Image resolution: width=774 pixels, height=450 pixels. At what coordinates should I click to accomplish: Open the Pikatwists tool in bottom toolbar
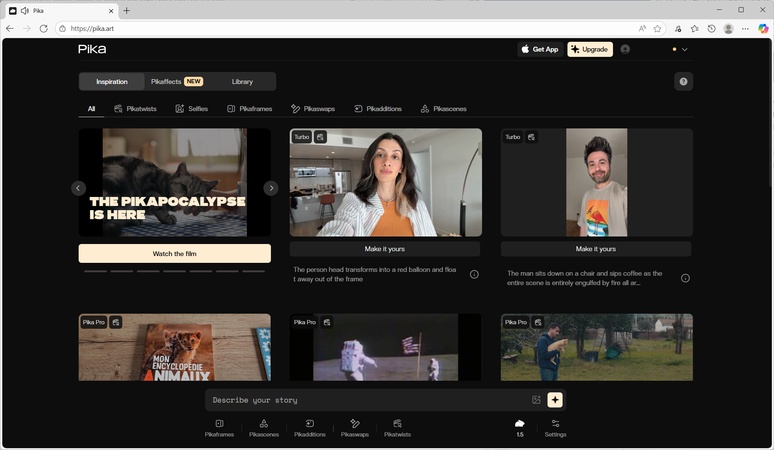point(397,428)
